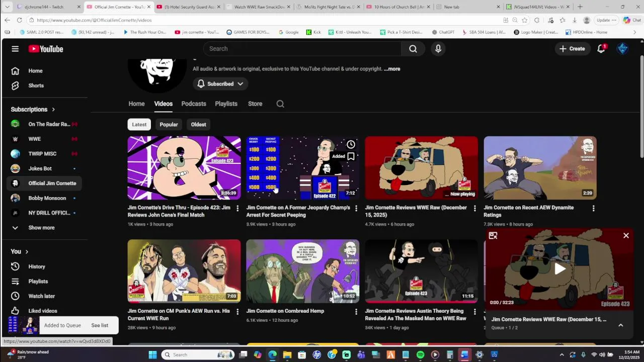Viewport: 644px width, 362px height.
Task: Switch to djchrome144 Twitch browser tab
Action: click(x=48, y=7)
